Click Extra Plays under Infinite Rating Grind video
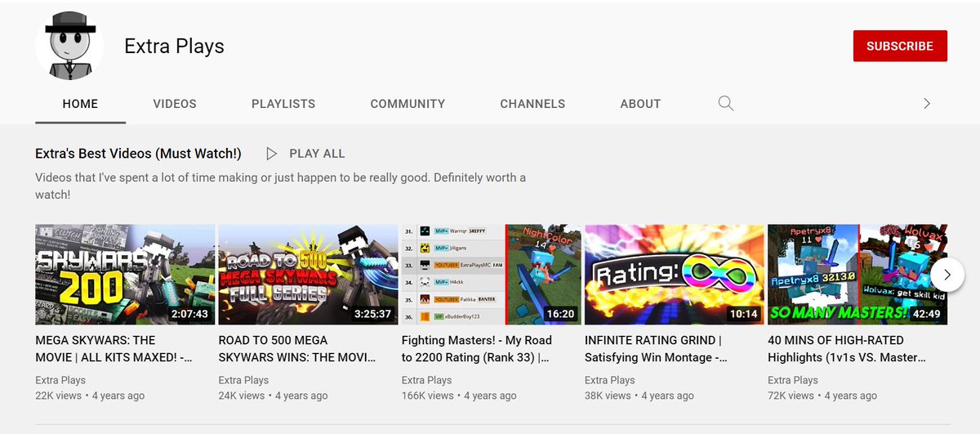The image size is (980, 434). click(610, 380)
